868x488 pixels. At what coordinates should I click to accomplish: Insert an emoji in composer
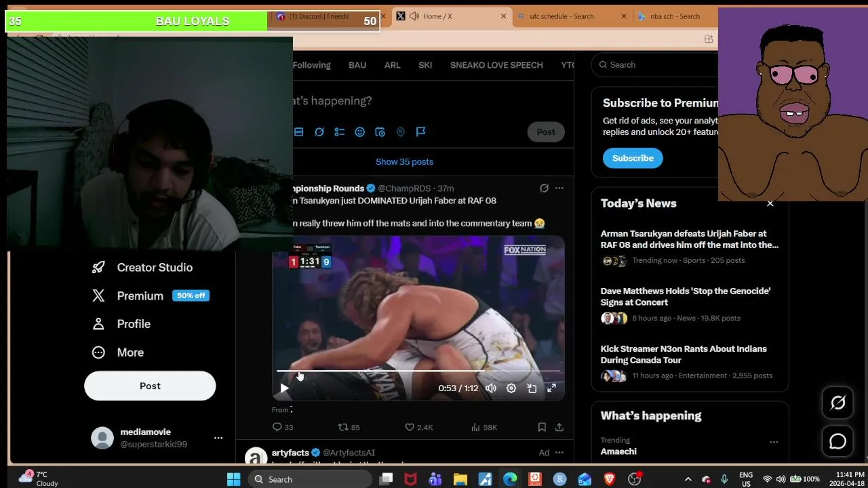[x=360, y=132]
